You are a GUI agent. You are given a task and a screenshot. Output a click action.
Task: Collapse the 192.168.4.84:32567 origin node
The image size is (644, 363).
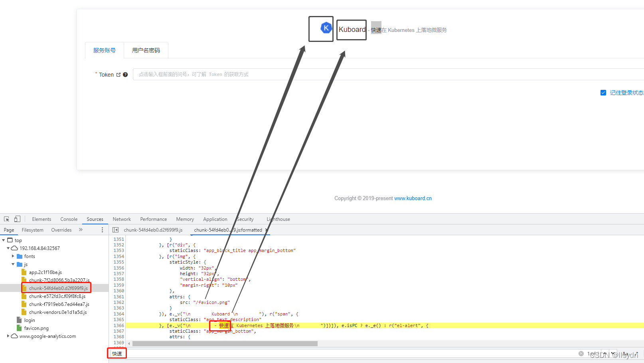coord(8,248)
